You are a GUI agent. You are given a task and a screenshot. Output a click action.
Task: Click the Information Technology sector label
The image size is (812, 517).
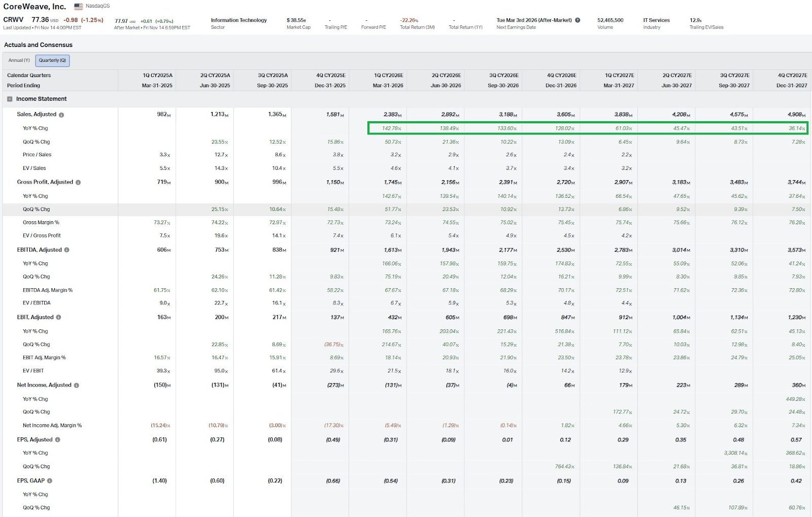point(239,20)
